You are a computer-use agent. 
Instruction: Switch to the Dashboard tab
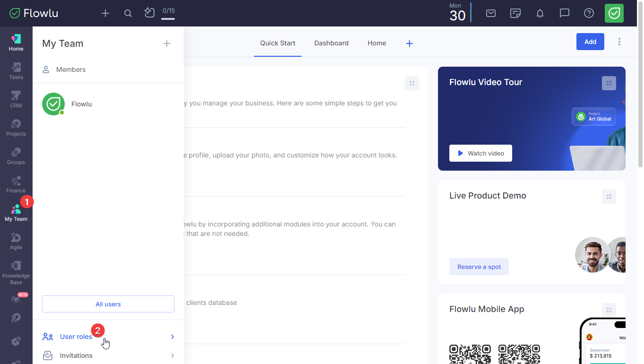click(x=331, y=43)
